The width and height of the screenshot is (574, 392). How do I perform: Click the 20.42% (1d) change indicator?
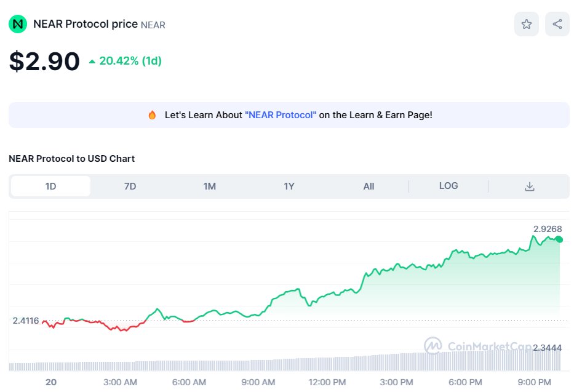click(x=126, y=61)
